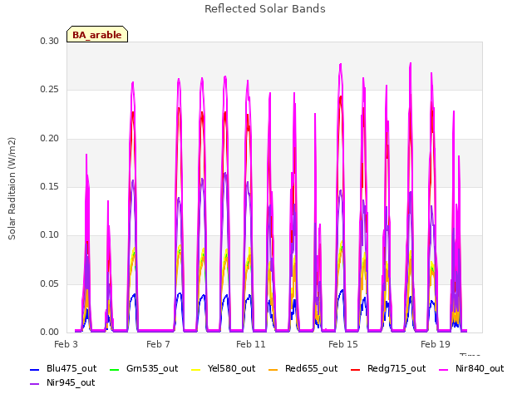
Task: Toggle the Nir840_out legend entry
Action: (x=471, y=369)
